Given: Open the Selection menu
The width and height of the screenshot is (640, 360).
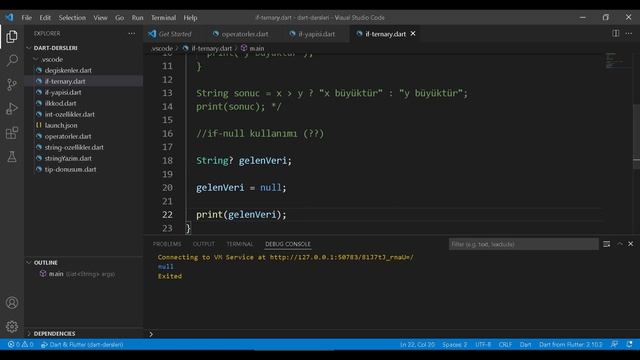Looking at the screenshot, I should coord(72,18).
